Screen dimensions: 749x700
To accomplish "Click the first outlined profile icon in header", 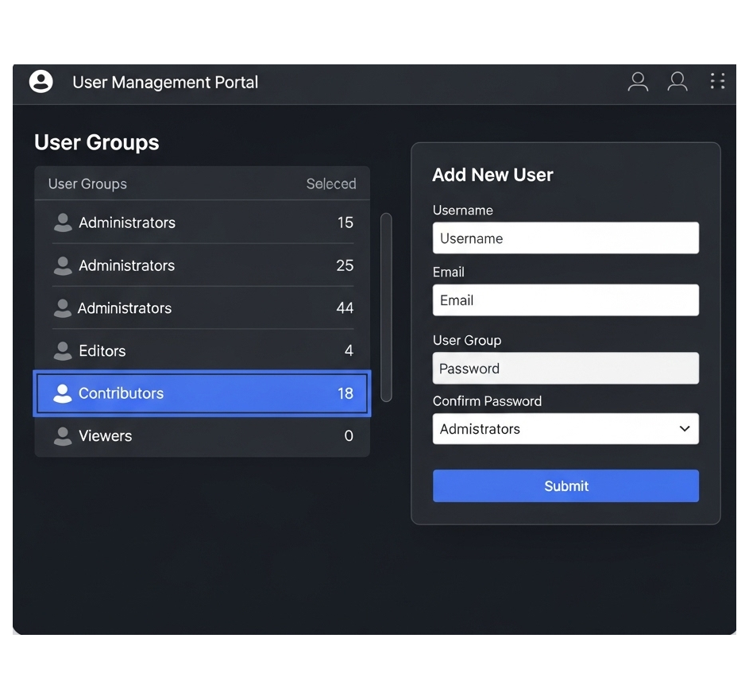I will [x=638, y=82].
